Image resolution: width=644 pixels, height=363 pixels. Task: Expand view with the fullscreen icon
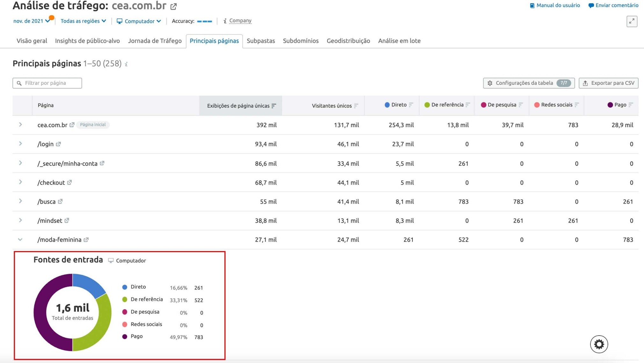point(632,21)
